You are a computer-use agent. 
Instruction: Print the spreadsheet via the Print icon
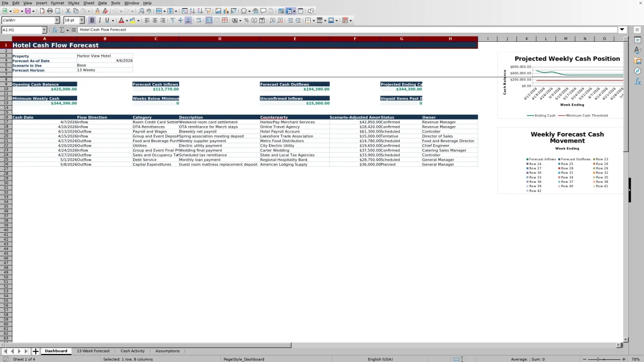coord(49,11)
